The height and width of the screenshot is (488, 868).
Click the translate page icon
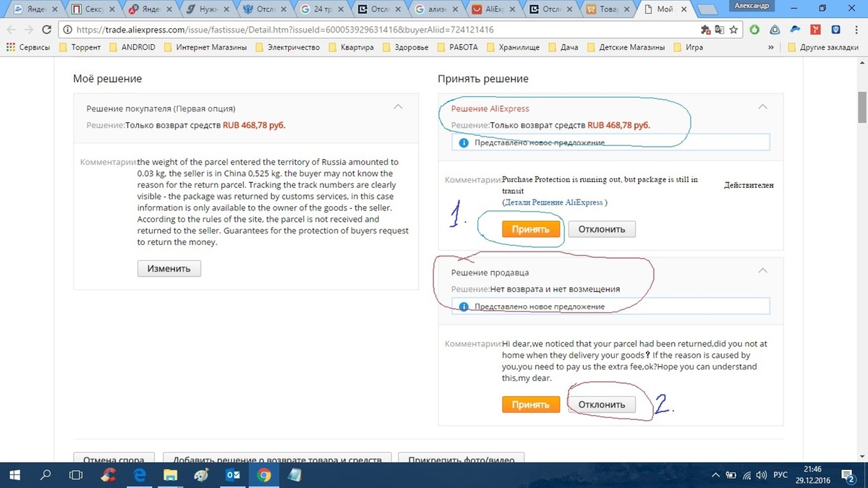coord(720,30)
